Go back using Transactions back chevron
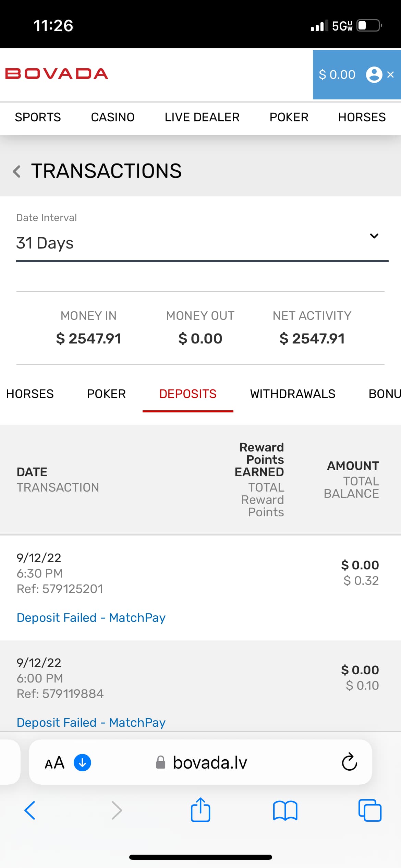 pyautogui.click(x=16, y=171)
